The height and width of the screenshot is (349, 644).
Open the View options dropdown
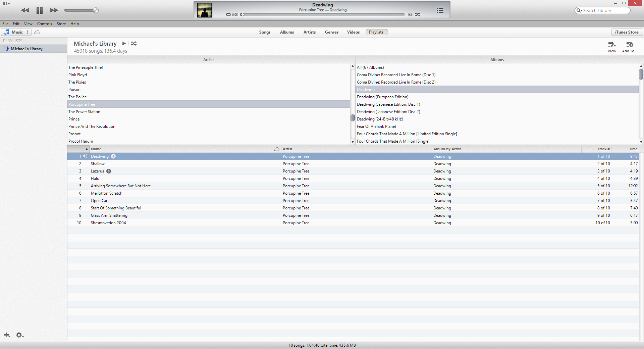pos(612,47)
